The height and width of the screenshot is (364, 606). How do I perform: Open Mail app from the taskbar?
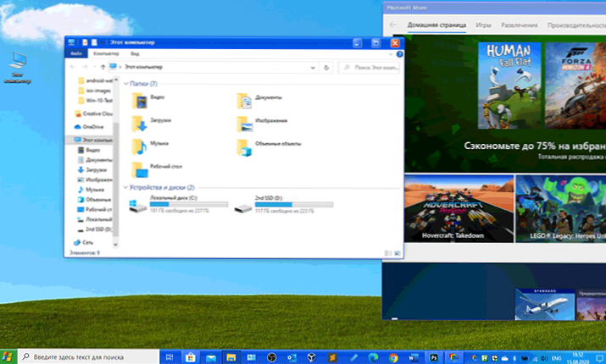tap(211, 357)
